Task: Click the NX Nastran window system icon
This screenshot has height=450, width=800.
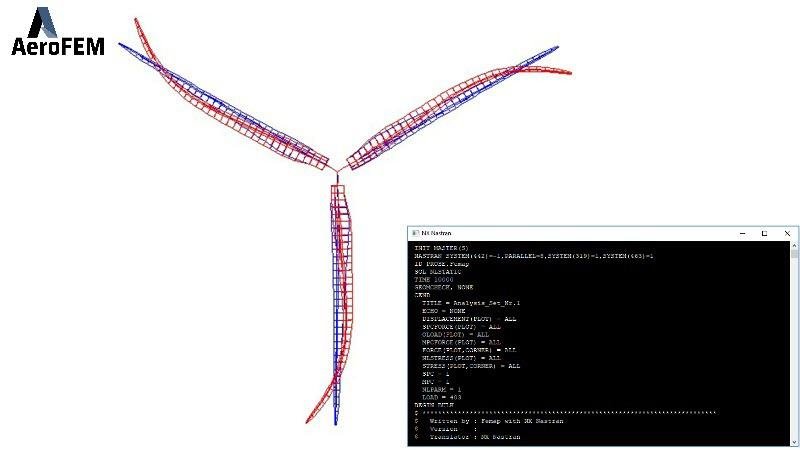Action: tap(415, 233)
